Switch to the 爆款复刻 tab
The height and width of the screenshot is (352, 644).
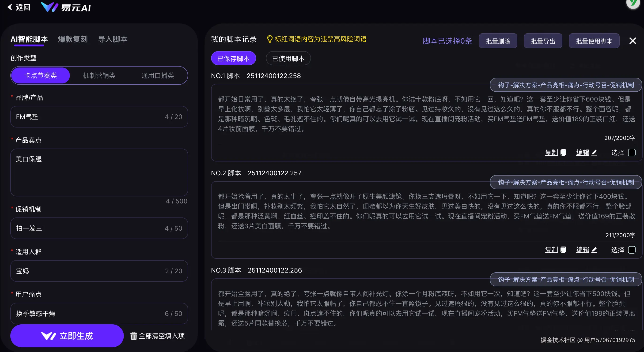pyautogui.click(x=72, y=39)
